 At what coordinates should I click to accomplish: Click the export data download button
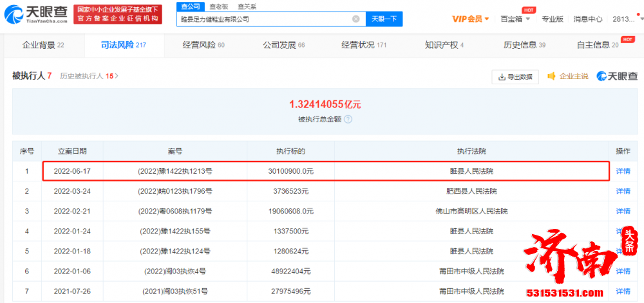pyautogui.click(x=515, y=77)
